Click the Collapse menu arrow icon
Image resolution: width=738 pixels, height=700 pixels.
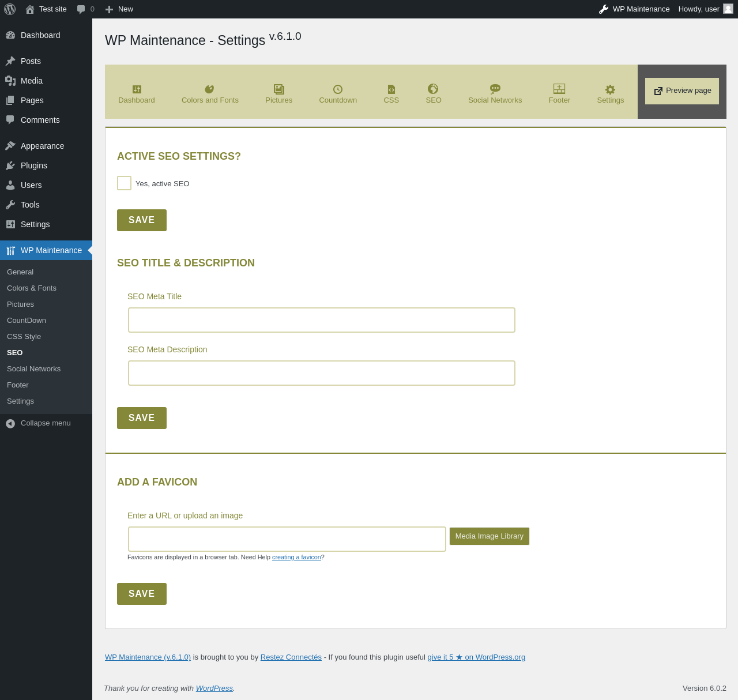(10, 423)
